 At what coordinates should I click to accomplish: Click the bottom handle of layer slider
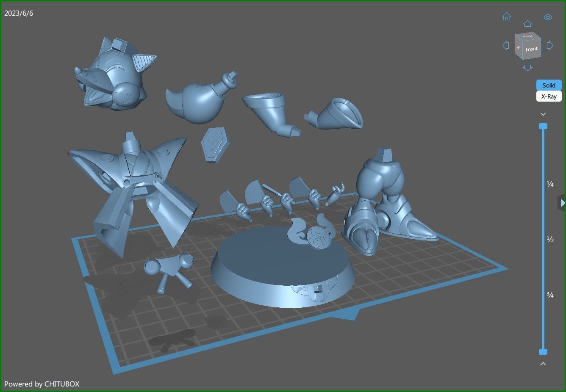tap(543, 352)
